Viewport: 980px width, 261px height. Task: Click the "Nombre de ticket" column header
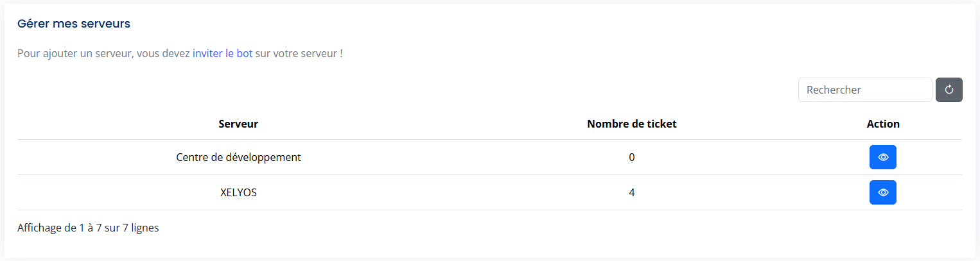(631, 124)
